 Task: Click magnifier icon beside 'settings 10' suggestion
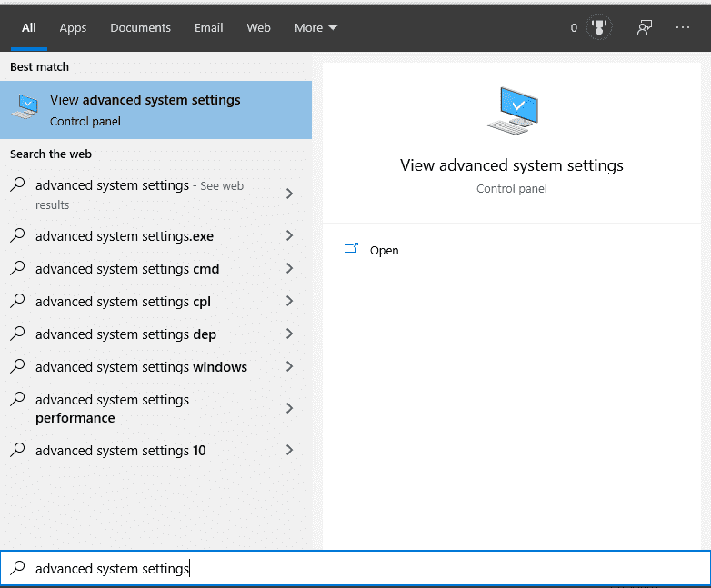[x=17, y=449]
